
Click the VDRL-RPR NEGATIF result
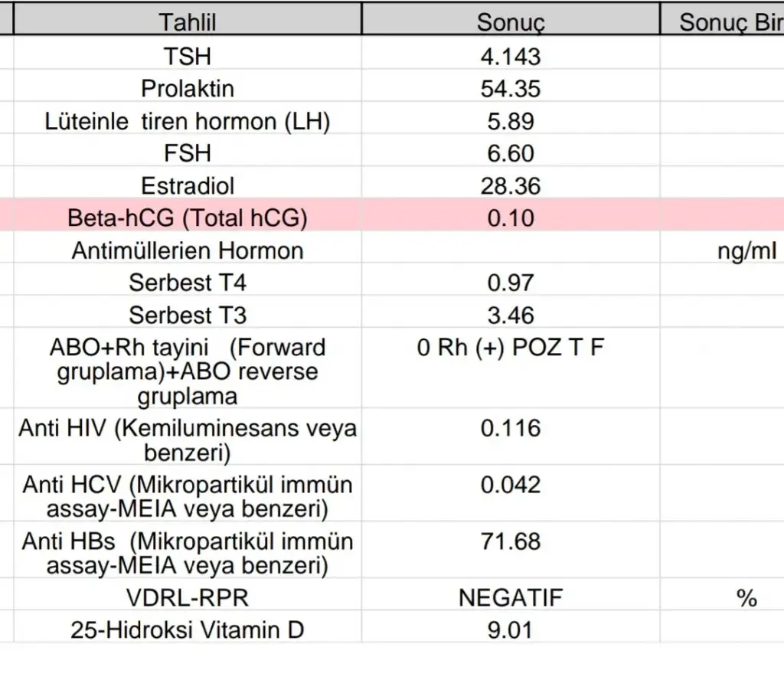click(511, 597)
